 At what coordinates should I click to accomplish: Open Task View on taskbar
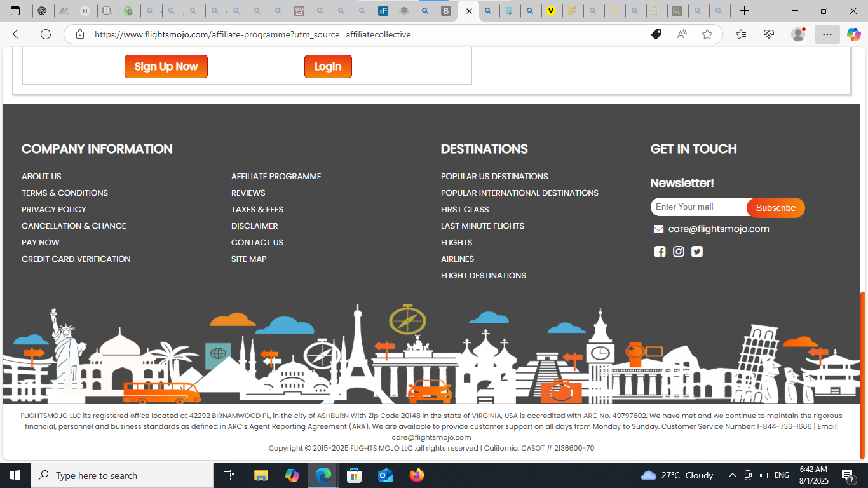point(229,475)
